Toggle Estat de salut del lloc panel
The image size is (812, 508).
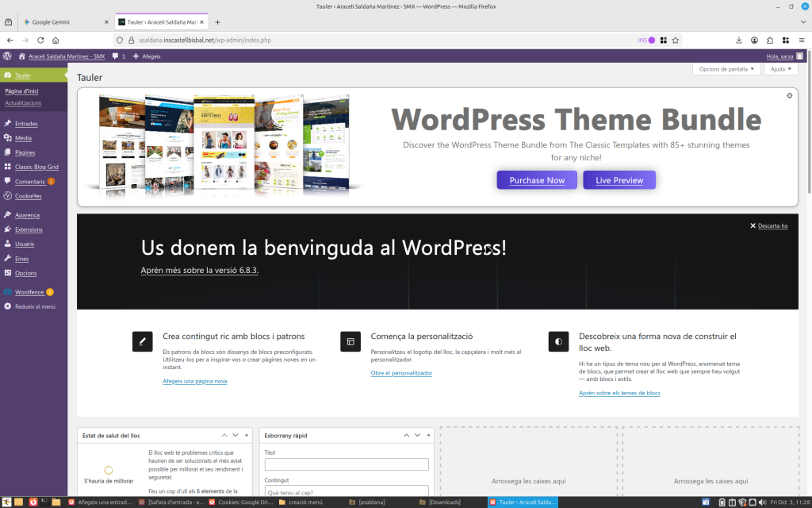(x=247, y=435)
